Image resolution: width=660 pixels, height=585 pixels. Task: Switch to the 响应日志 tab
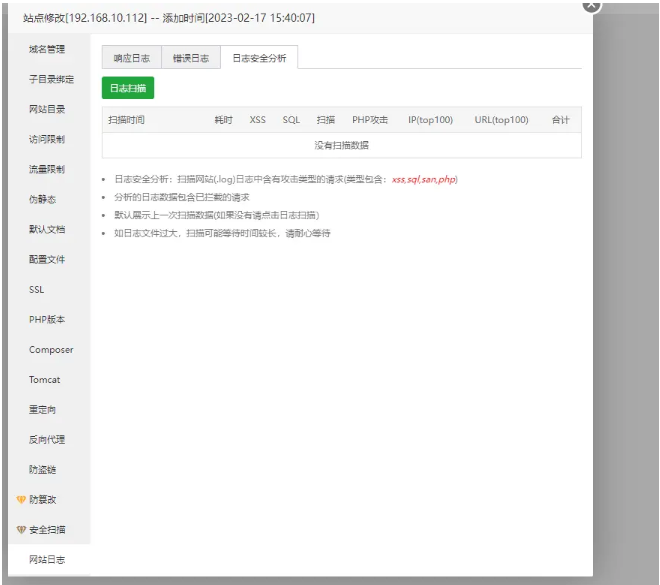click(x=131, y=59)
